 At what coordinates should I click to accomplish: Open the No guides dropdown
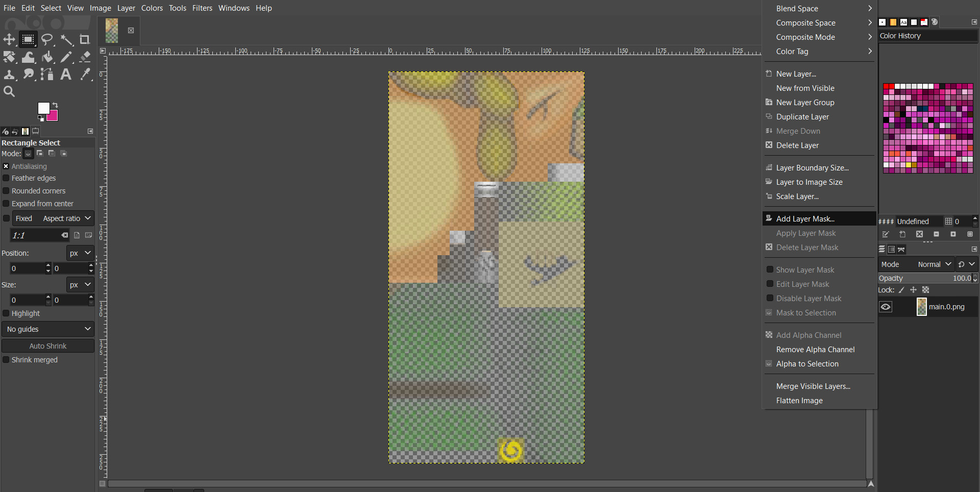(47, 329)
